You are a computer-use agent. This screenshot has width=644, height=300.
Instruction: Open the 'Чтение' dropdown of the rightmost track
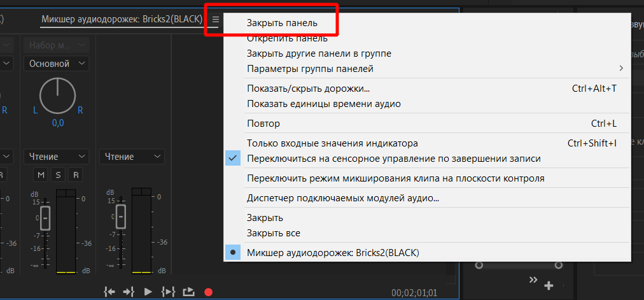coord(132,157)
